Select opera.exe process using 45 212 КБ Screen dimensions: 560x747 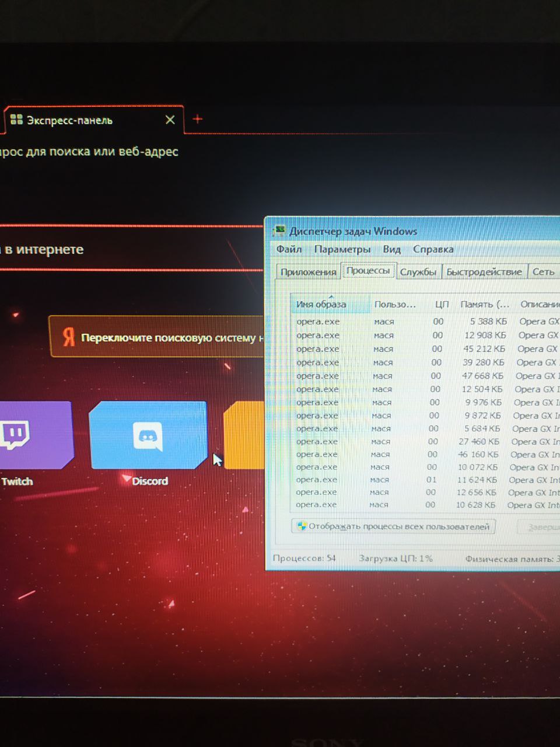pyautogui.click(x=426, y=349)
